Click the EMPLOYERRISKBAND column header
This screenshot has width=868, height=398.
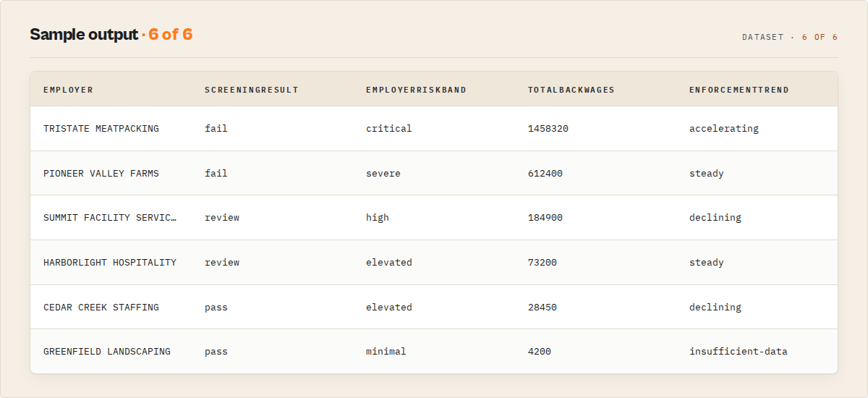(x=416, y=90)
